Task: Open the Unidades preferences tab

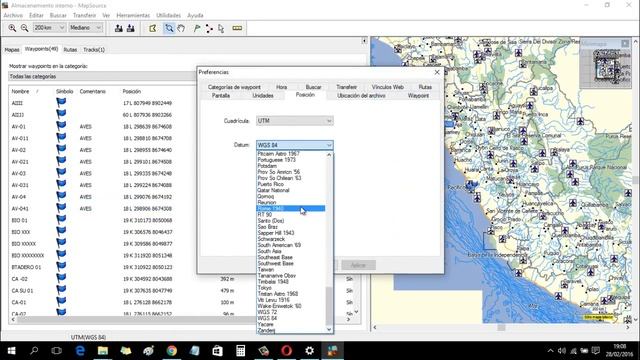Action: click(262, 96)
